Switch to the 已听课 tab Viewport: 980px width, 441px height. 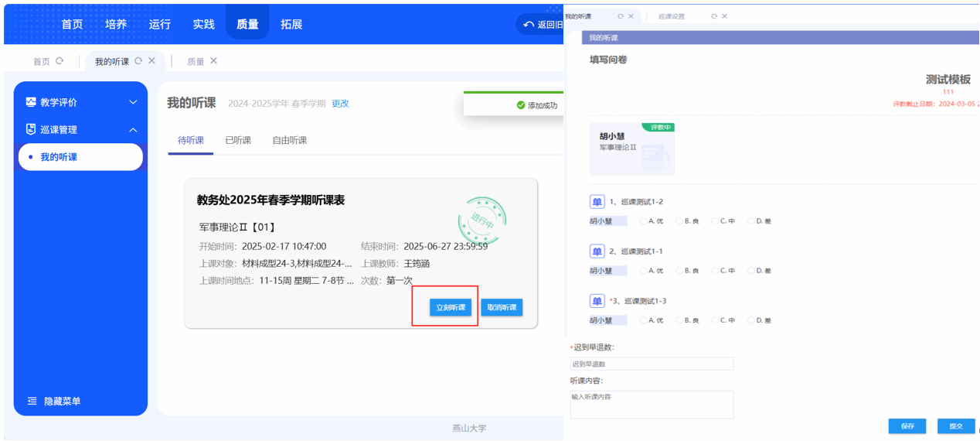pyautogui.click(x=238, y=140)
